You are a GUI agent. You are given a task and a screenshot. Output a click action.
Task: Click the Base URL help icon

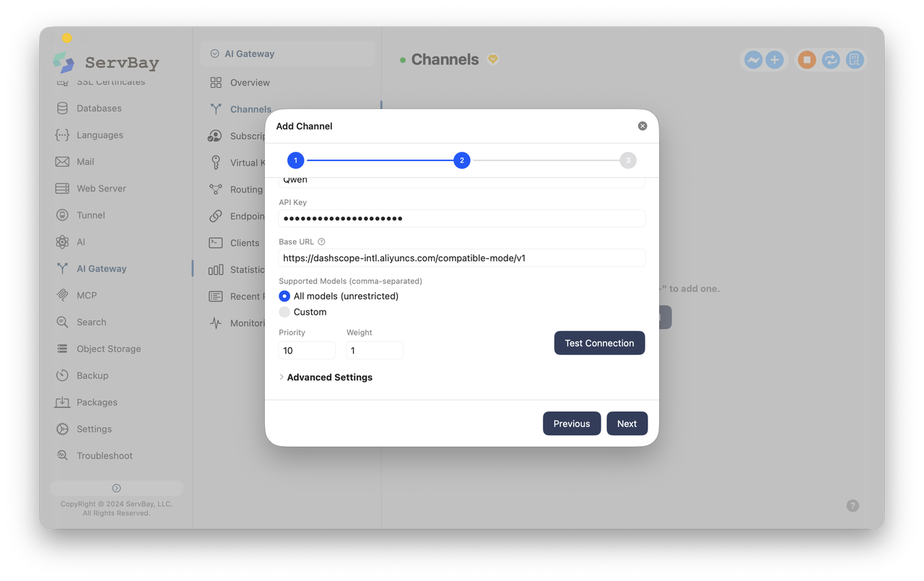tap(322, 242)
